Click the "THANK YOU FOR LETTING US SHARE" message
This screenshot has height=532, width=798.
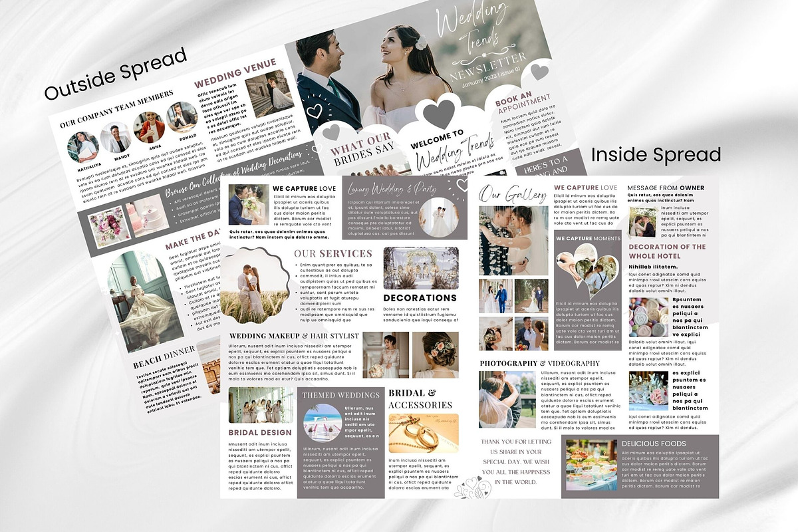pos(515,461)
